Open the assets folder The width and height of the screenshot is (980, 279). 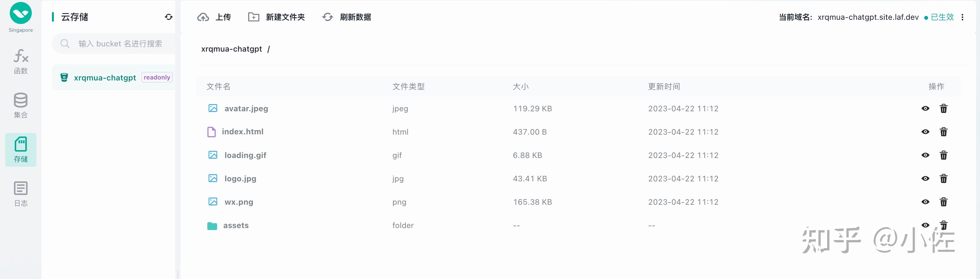(236, 225)
